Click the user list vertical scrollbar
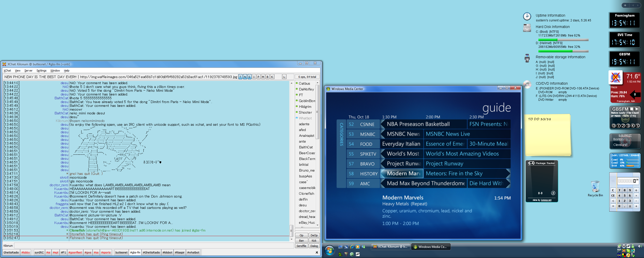 pyautogui.click(x=317, y=112)
